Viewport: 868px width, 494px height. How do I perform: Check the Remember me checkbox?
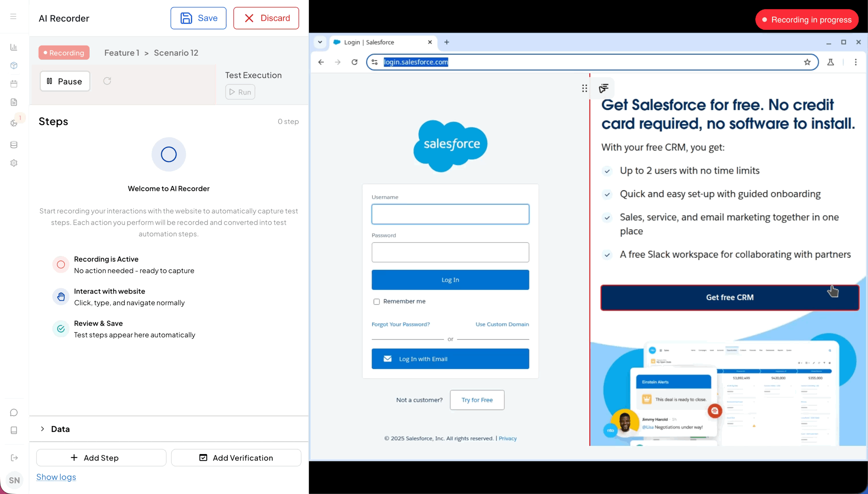(x=377, y=301)
